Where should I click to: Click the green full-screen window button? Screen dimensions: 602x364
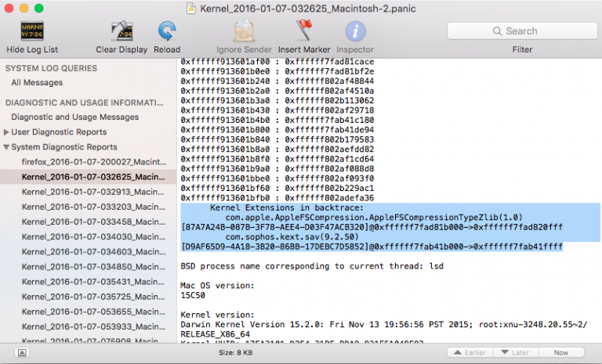pos(41,8)
